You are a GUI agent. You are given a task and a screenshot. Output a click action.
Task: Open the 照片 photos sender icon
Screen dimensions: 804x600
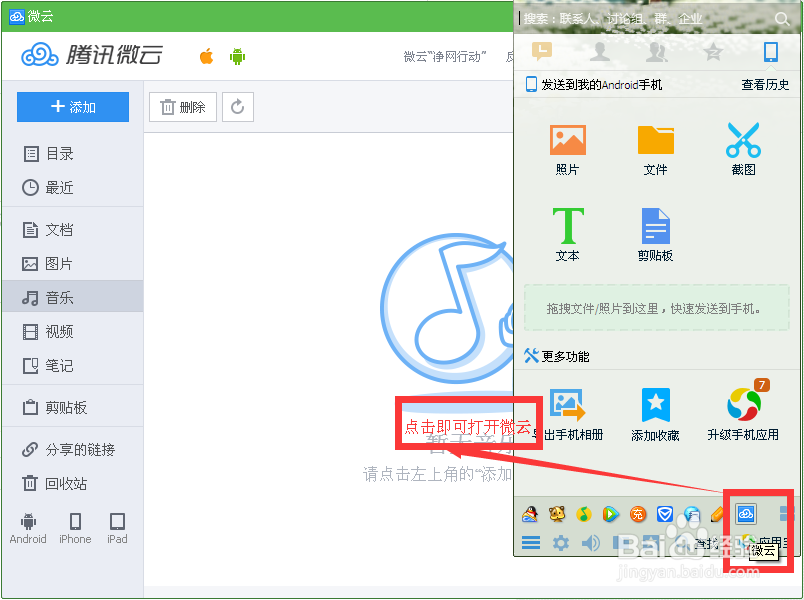(x=567, y=143)
